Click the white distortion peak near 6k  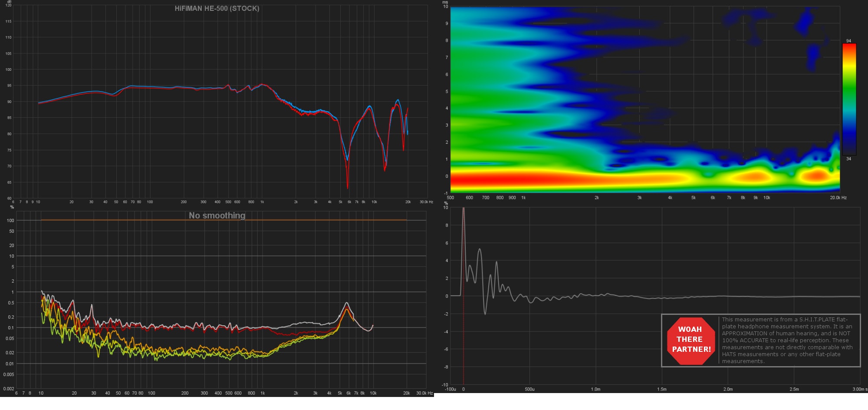(x=346, y=303)
